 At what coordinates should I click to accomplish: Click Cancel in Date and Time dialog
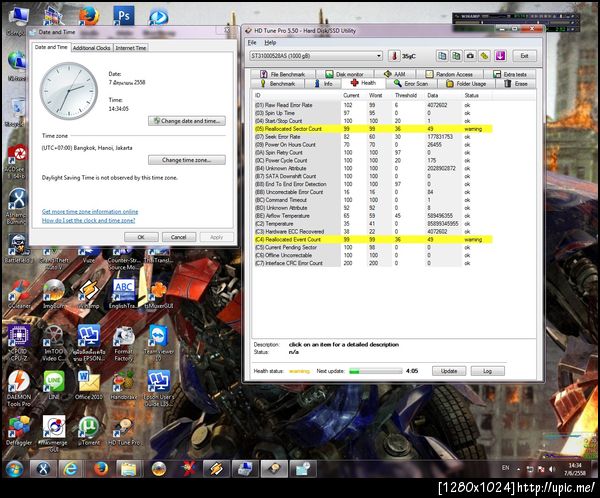coord(178,237)
